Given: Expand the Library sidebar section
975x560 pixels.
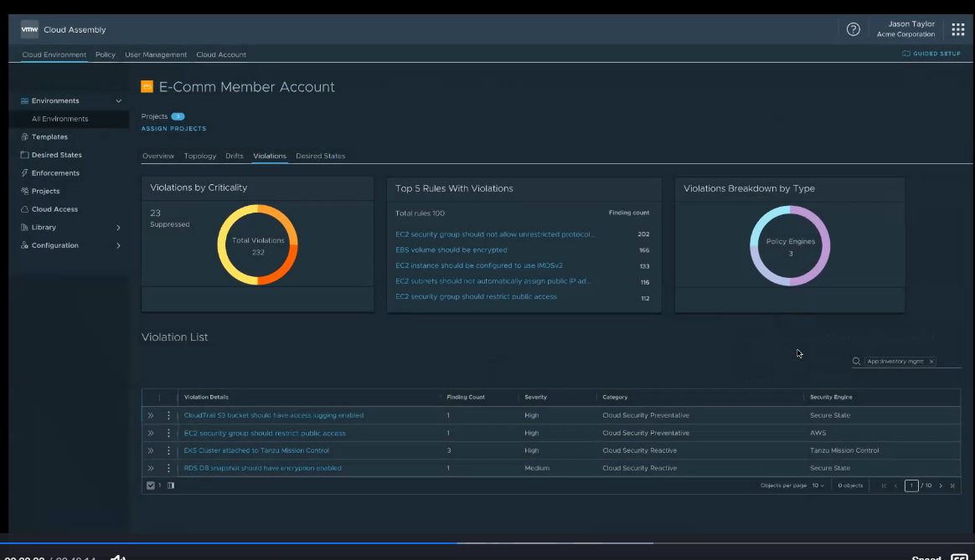Looking at the screenshot, I should (118, 228).
